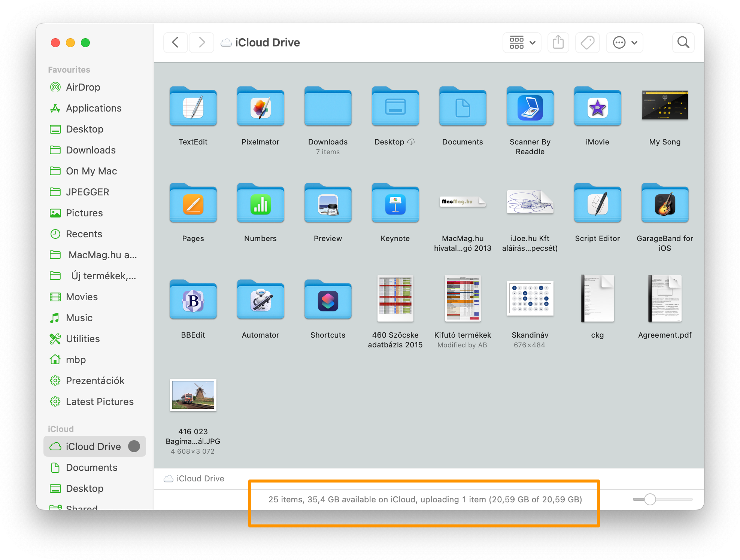Open JPEGGER in the sidebar
Viewport: 740px width, 560px height.
[94, 192]
